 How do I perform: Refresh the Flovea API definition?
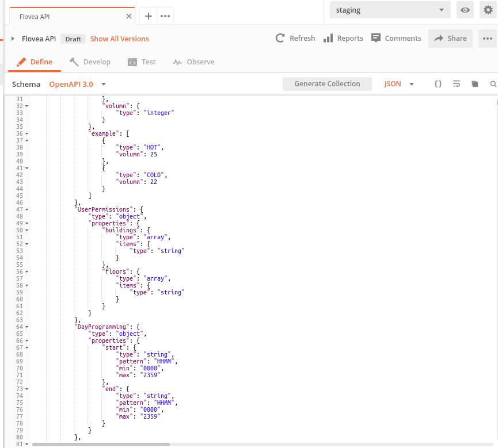point(295,38)
